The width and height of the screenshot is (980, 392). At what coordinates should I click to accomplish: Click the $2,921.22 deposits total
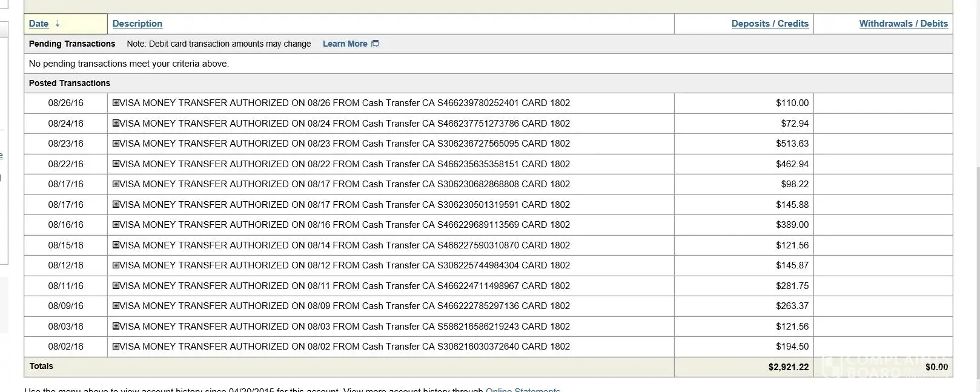point(789,367)
